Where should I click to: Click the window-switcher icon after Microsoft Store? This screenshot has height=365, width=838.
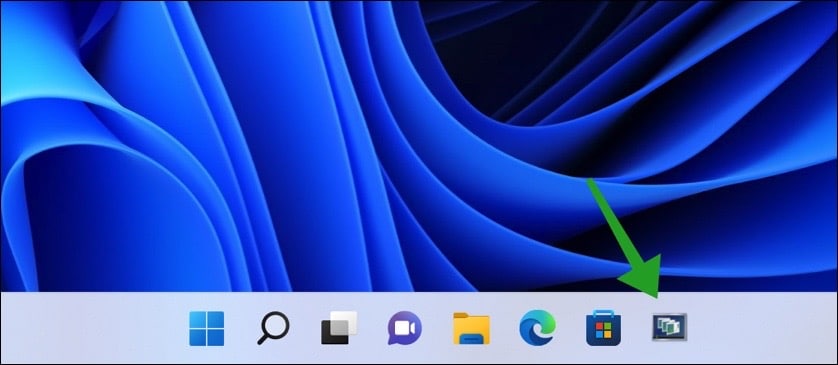[x=669, y=328]
